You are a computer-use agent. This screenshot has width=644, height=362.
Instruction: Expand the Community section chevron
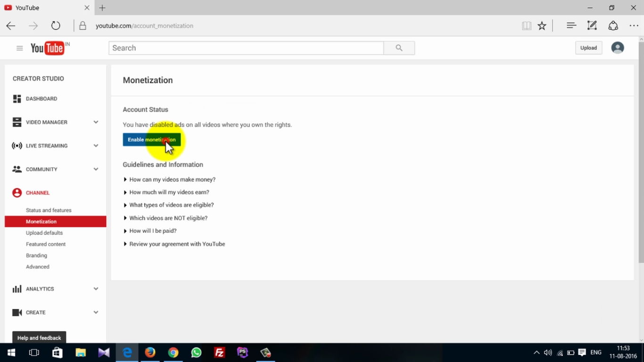pos(96,169)
